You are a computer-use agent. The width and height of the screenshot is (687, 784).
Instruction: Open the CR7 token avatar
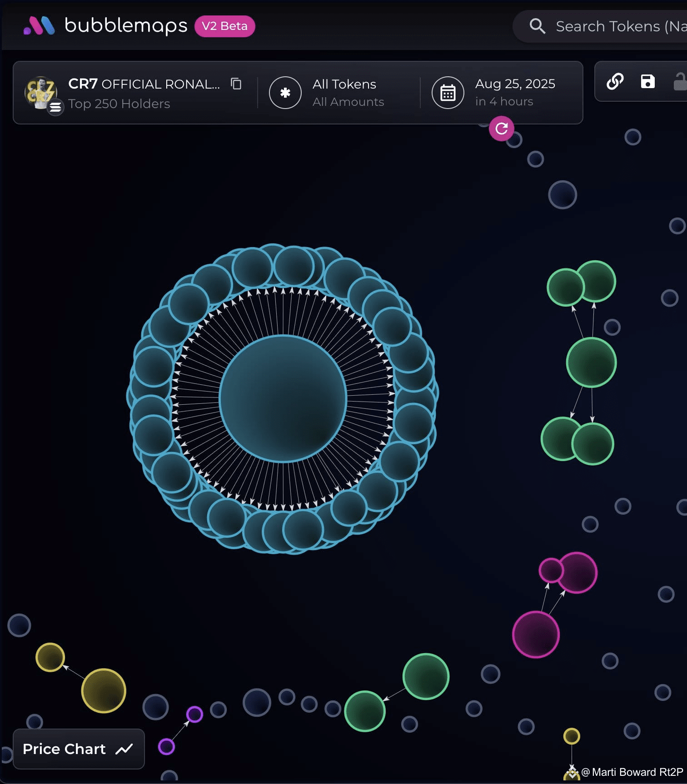click(41, 93)
